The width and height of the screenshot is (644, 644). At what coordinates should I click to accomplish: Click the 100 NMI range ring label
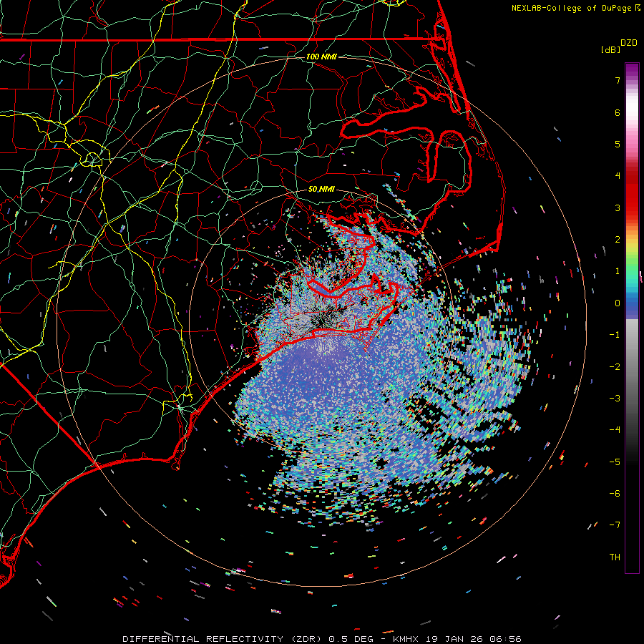[321, 57]
